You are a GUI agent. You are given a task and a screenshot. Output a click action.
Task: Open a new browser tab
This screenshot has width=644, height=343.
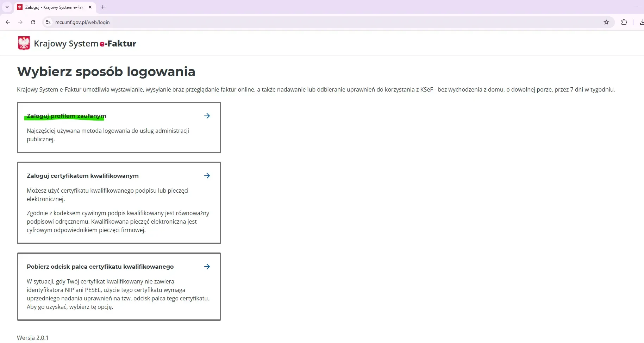103,7
